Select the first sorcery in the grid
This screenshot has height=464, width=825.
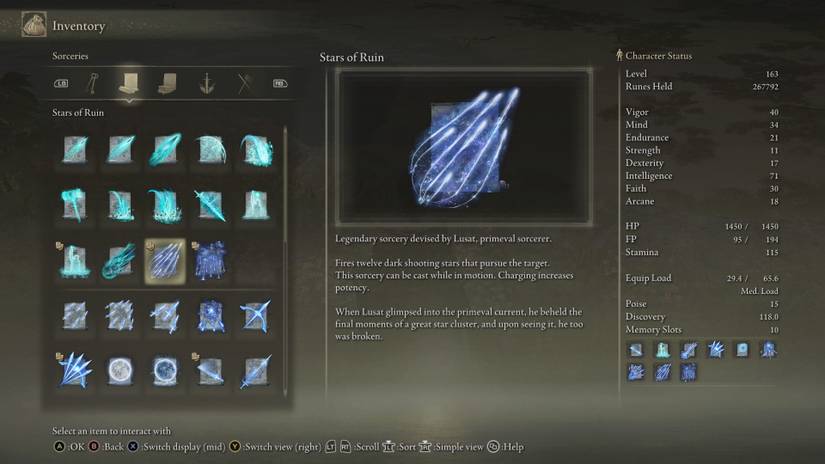75,150
